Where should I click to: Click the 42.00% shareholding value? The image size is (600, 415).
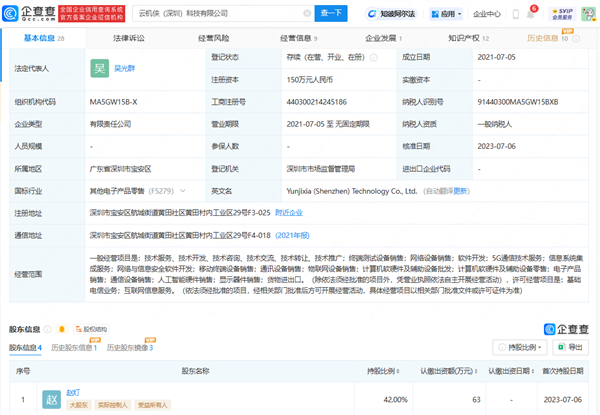tap(395, 400)
